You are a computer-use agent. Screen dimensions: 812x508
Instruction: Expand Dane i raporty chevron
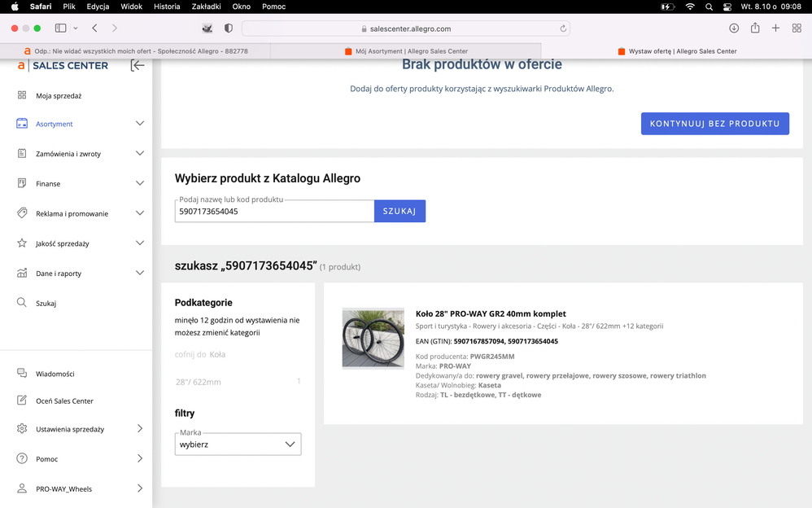[x=140, y=274]
